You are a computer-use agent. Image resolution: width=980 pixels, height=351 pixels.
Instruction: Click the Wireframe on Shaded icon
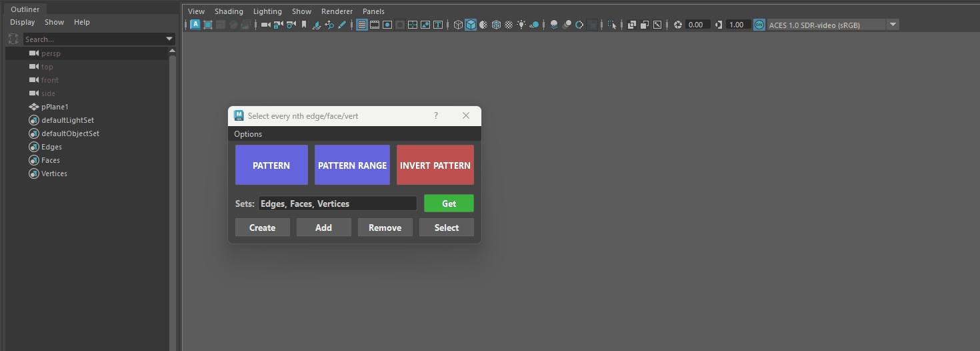coord(496,25)
